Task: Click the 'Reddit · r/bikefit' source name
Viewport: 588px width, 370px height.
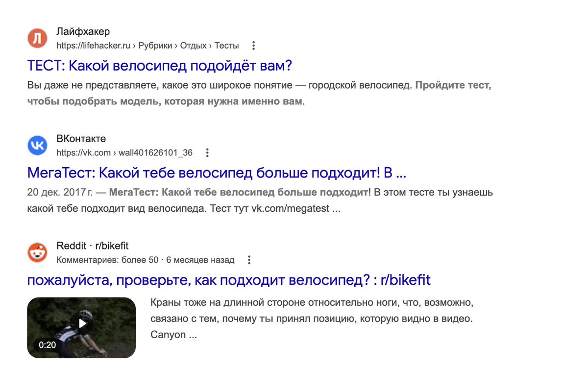Action: [93, 246]
